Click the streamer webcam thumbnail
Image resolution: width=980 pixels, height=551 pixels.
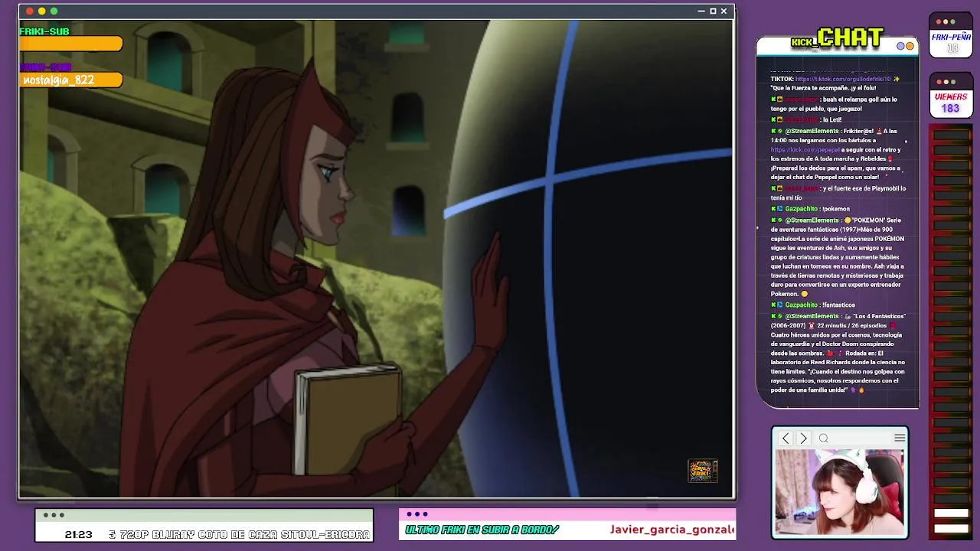[x=840, y=491]
